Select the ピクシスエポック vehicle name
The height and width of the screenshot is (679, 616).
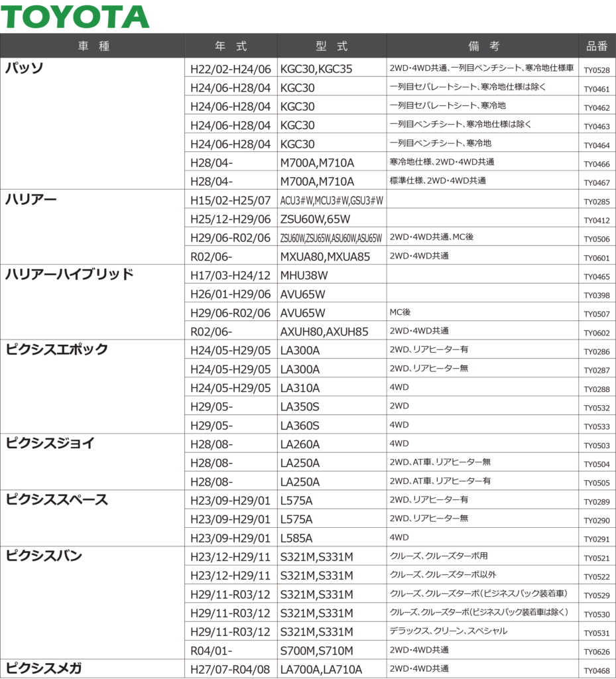[56, 349]
